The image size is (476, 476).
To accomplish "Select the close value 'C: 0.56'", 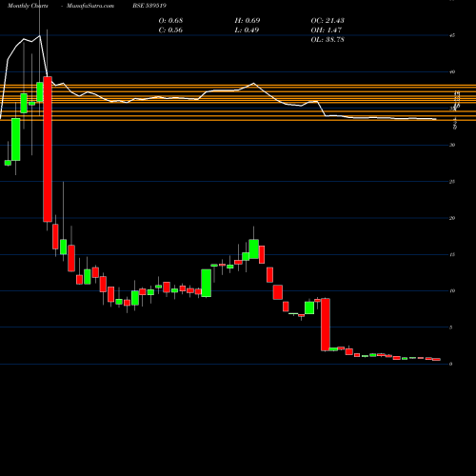I will 170,30.
